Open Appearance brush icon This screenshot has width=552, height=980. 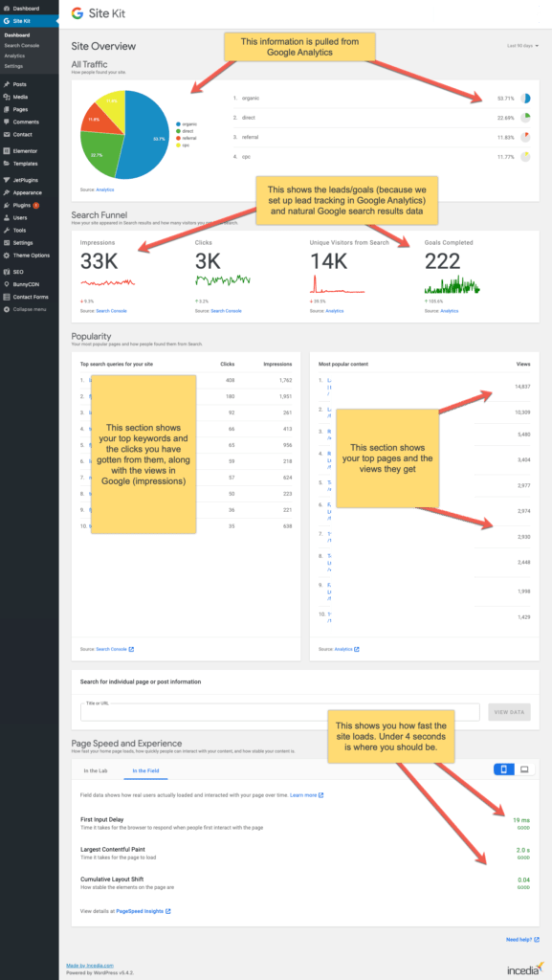coord(7,192)
